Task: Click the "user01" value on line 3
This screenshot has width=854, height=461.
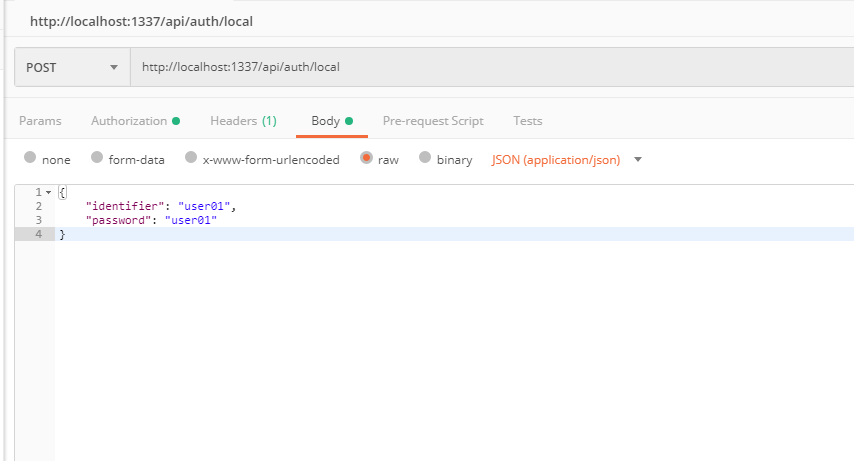Action: tap(191, 220)
